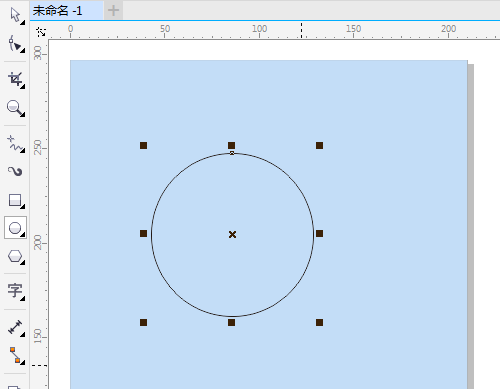This screenshot has height=389, width=500.
Task: Select the Crop tool
Action: coord(15,80)
